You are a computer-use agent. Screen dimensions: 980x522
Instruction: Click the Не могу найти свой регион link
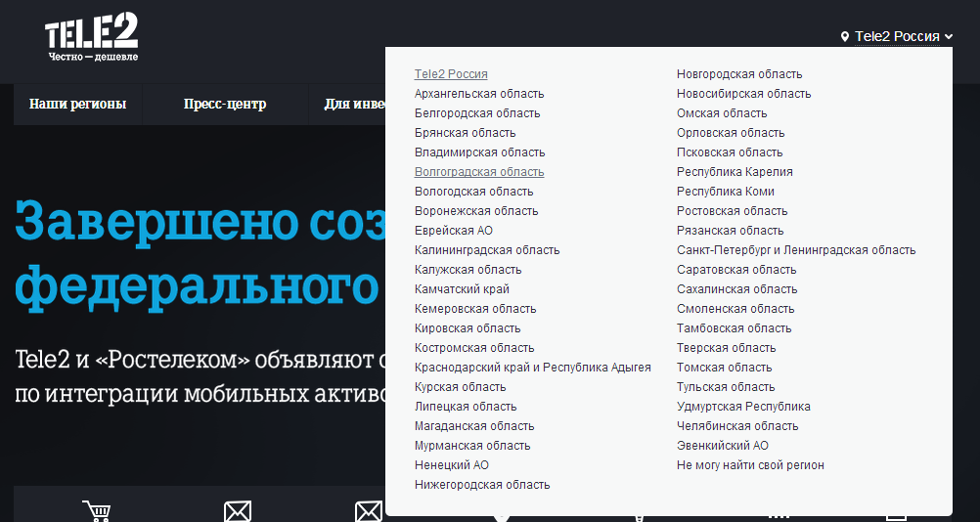[x=750, y=465]
